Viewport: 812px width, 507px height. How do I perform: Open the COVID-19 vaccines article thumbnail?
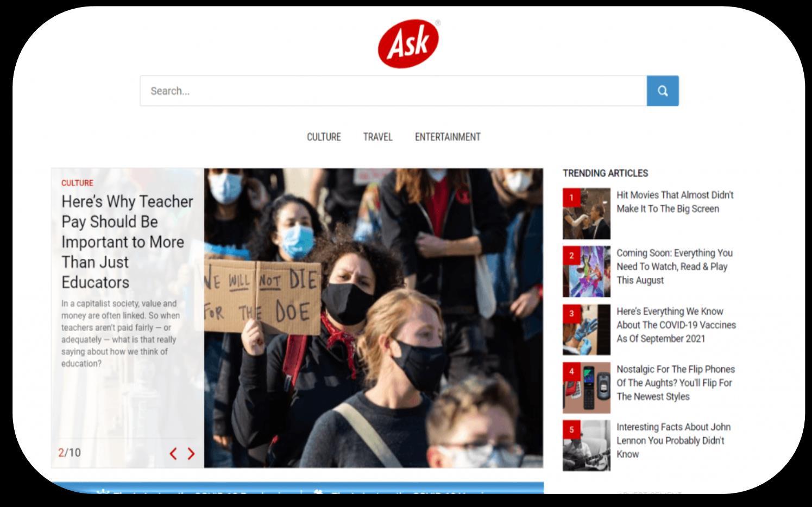tap(587, 329)
